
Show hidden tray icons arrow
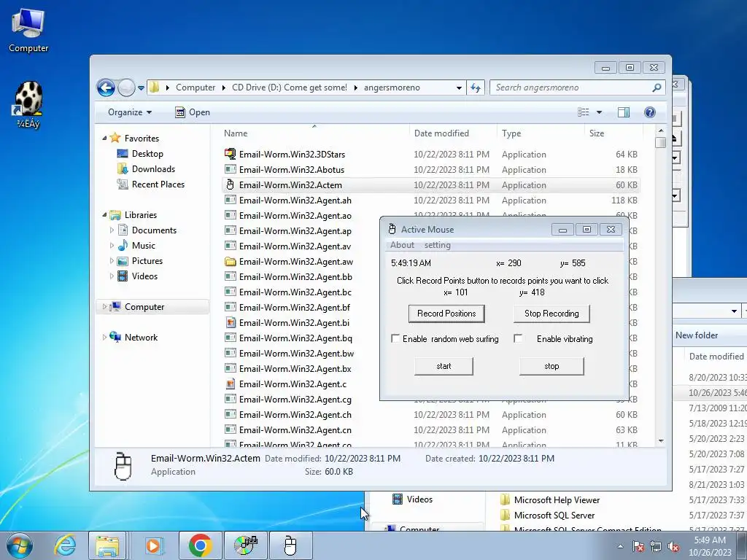tap(620, 547)
